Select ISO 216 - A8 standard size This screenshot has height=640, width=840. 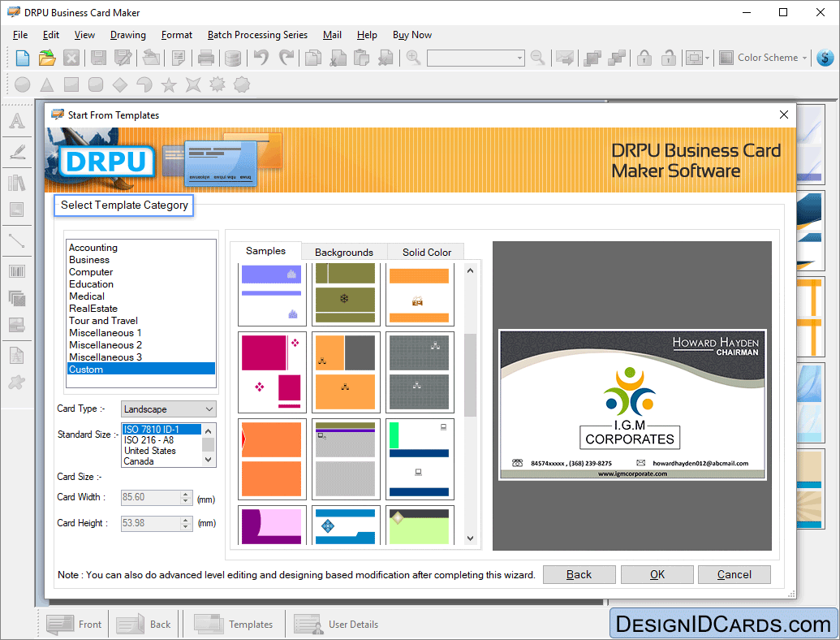[162, 440]
